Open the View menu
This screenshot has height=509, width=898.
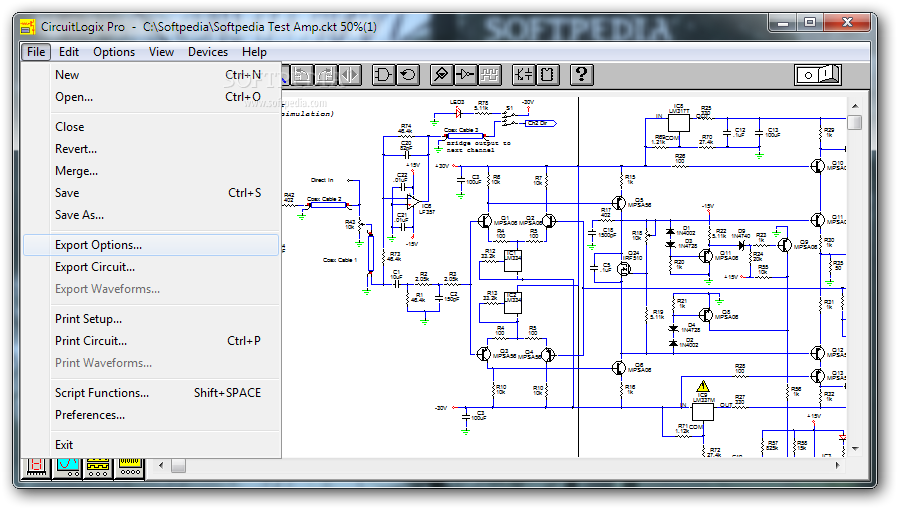click(161, 52)
